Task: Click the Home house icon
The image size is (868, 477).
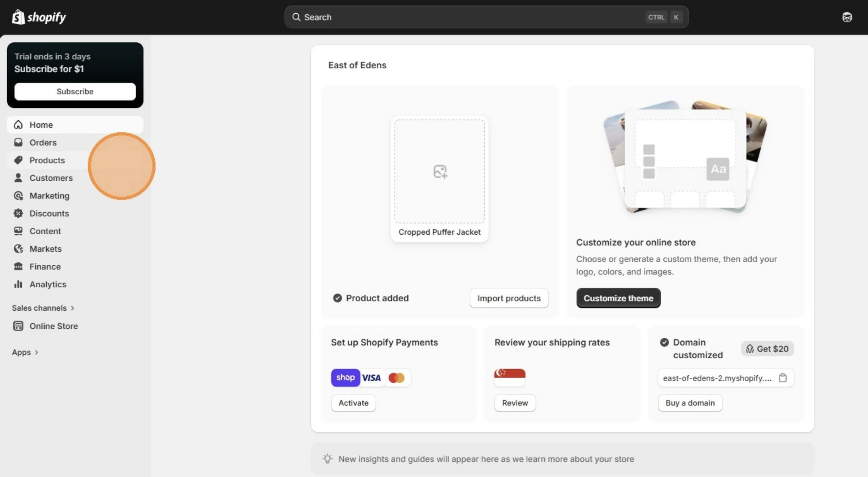Action: click(x=18, y=125)
